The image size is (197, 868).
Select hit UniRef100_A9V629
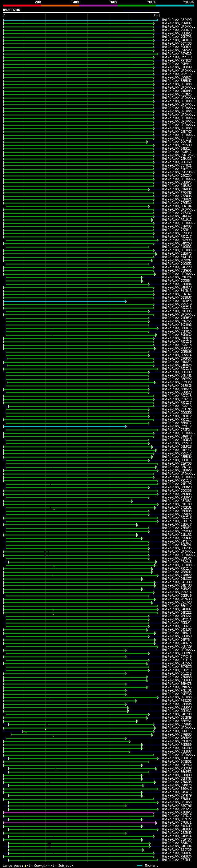[x=177, y=54]
